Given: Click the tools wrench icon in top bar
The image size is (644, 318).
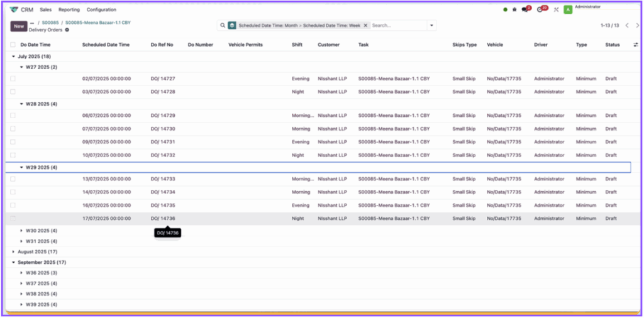Looking at the screenshot, I should (556, 9).
